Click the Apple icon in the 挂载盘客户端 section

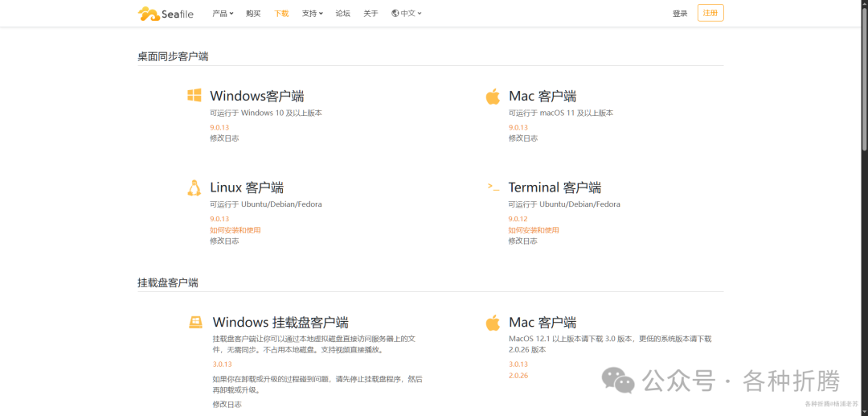[x=493, y=322]
